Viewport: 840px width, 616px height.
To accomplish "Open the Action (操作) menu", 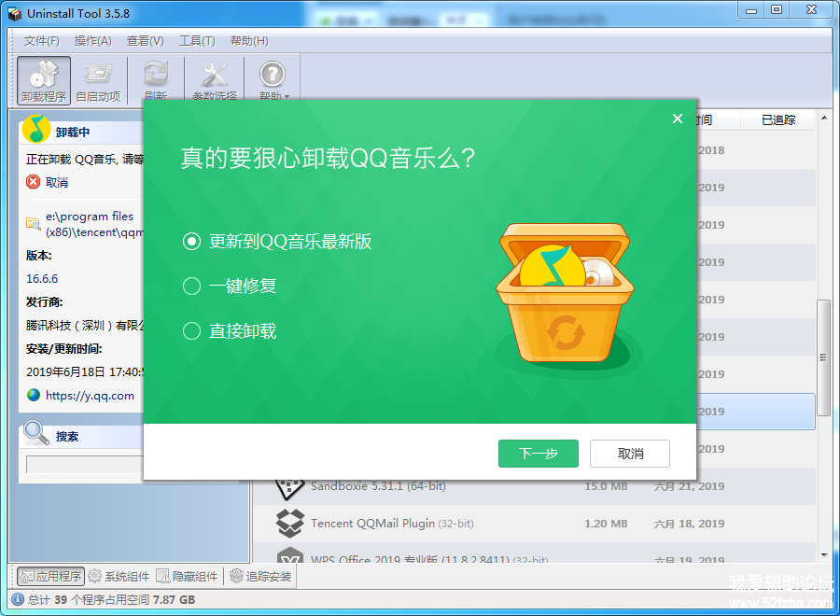I will click(x=92, y=41).
